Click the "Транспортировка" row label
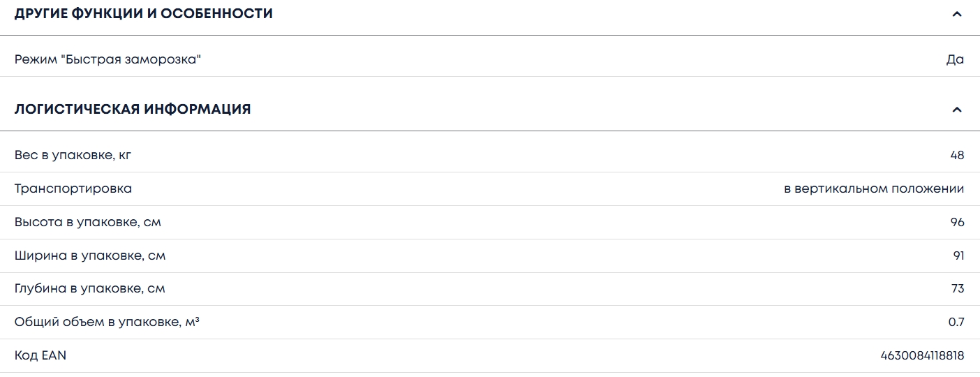Viewport: 980px width, 377px height. click(x=73, y=188)
